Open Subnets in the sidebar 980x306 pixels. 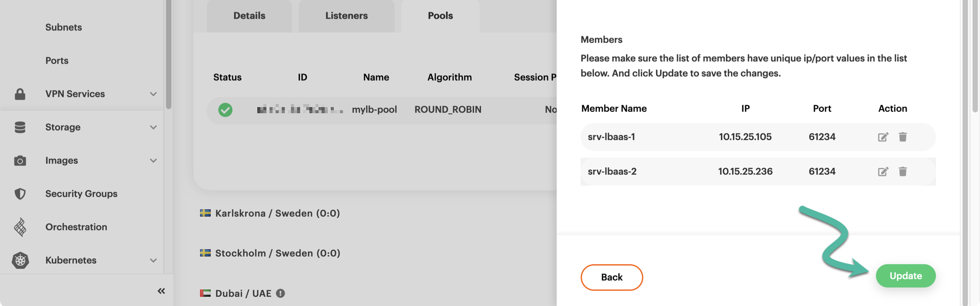pyautogui.click(x=63, y=28)
